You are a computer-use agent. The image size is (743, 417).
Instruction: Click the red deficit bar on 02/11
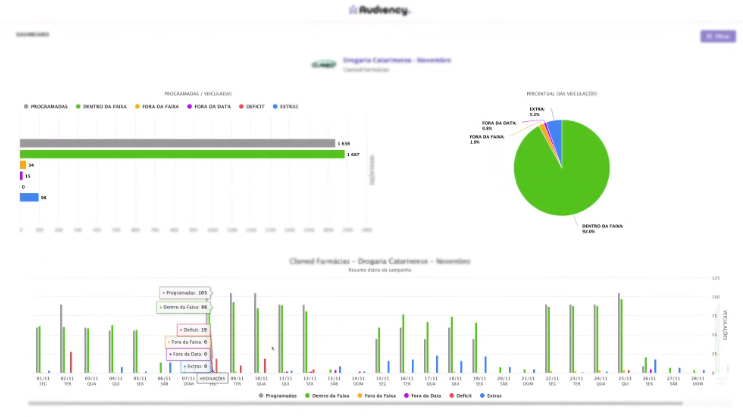(x=71, y=362)
